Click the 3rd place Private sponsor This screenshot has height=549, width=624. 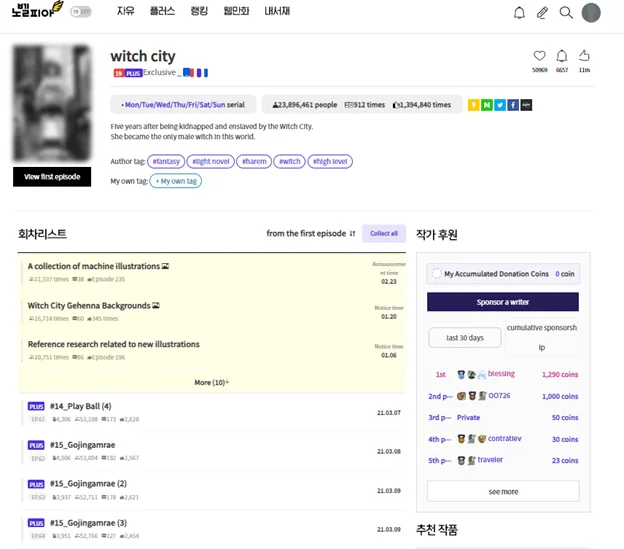pyautogui.click(x=468, y=417)
